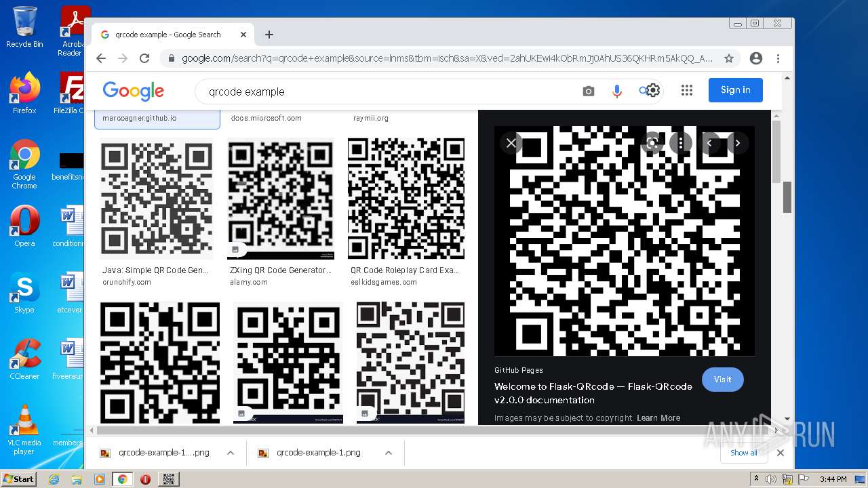
Task: Open Welcome to Flask-QRcode documentation title
Action: tap(593, 393)
